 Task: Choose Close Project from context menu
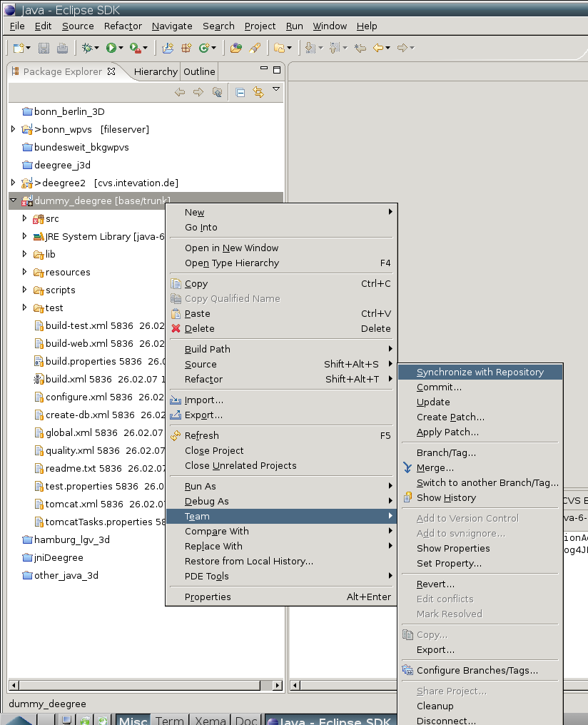(x=281, y=451)
